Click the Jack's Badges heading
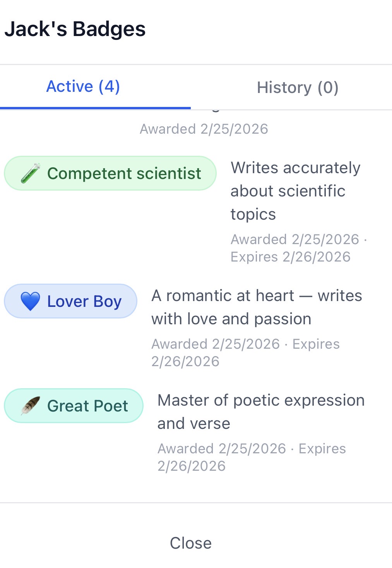Image resolution: width=392 pixels, height=568 pixels. tap(75, 29)
